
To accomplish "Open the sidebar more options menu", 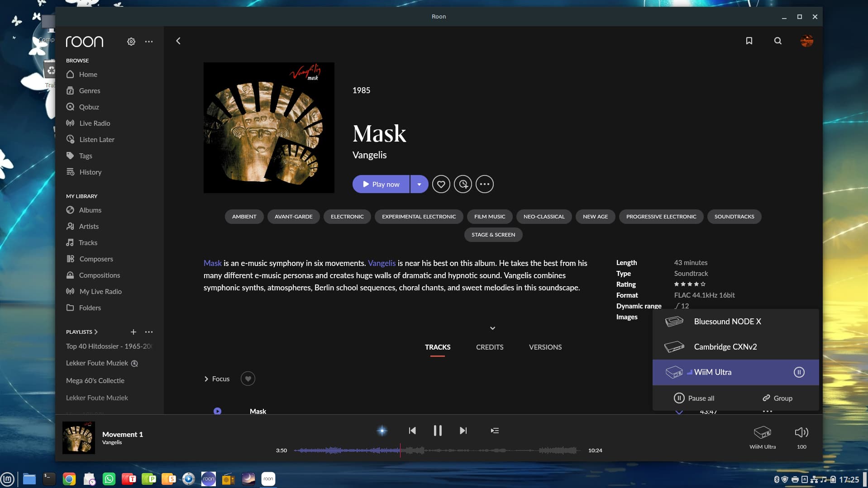I will [149, 42].
